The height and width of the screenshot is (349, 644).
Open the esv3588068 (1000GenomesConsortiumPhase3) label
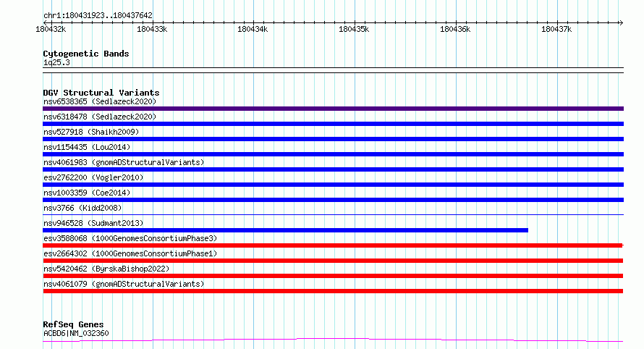(x=130, y=238)
